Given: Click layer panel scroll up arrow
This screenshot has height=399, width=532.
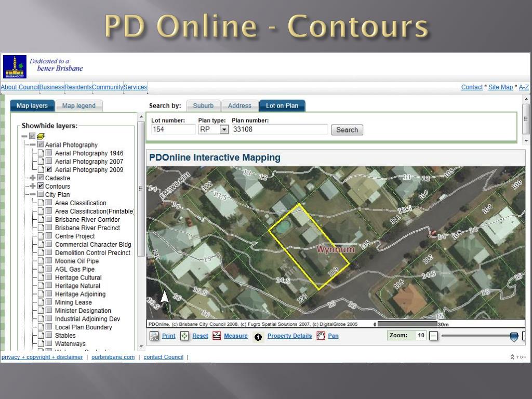Looking at the screenshot, I should pyautogui.click(x=141, y=117).
